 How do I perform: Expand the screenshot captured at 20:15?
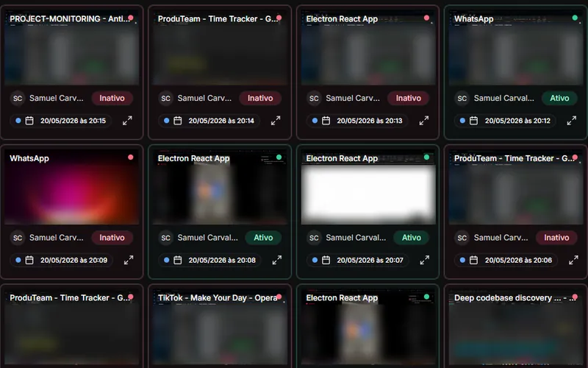pyautogui.click(x=127, y=121)
